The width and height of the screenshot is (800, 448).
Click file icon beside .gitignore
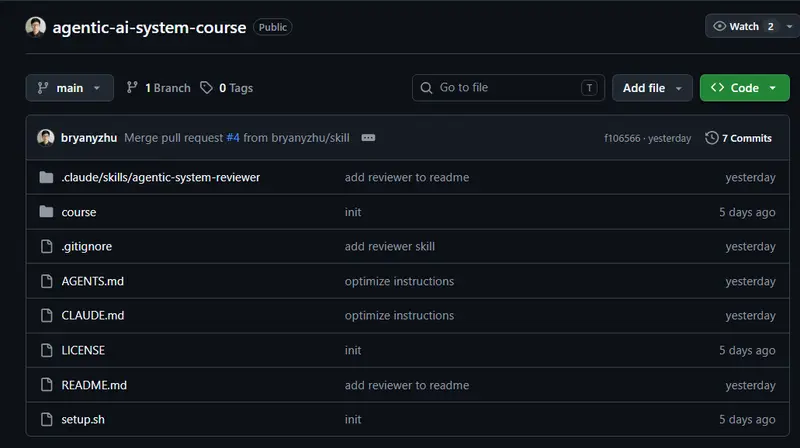click(x=46, y=246)
